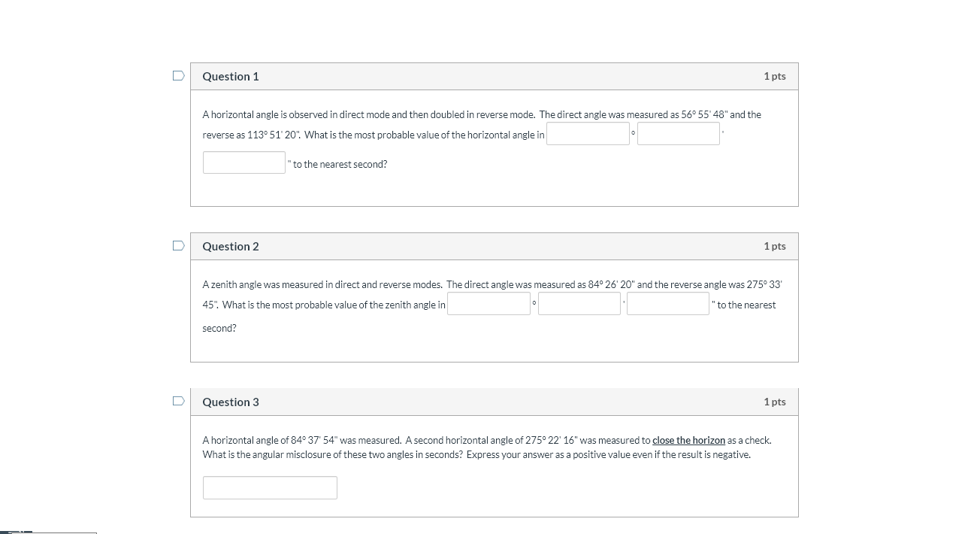Flag Question 2 for review
This screenshot has height=534, width=980.
click(178, 246)
